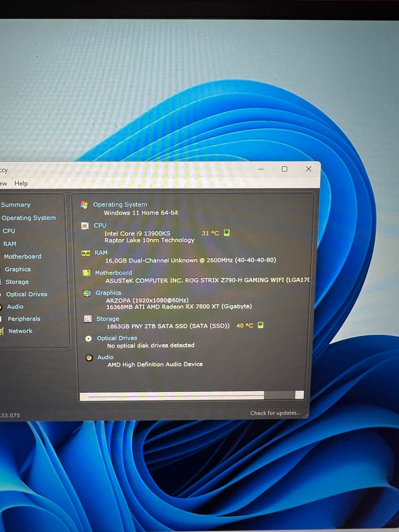399x532 pixels.
Task: Close the Speccy window
Action: coord(308,169)
